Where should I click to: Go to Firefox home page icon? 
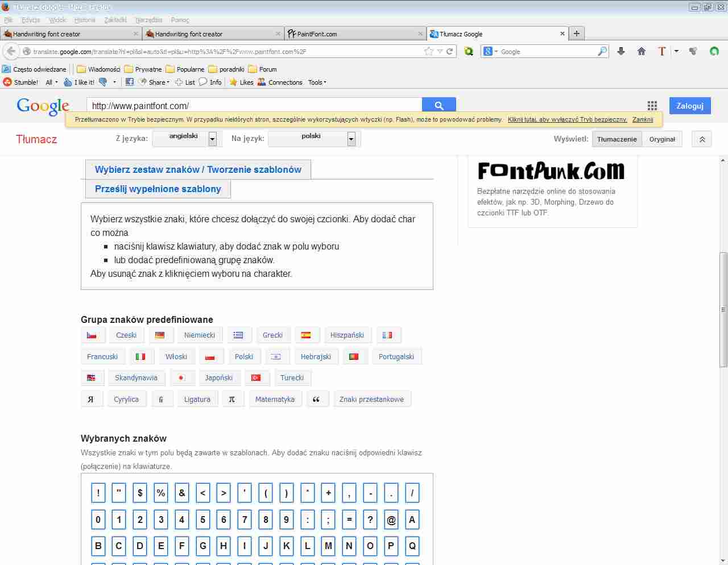(x=642, y=51)
